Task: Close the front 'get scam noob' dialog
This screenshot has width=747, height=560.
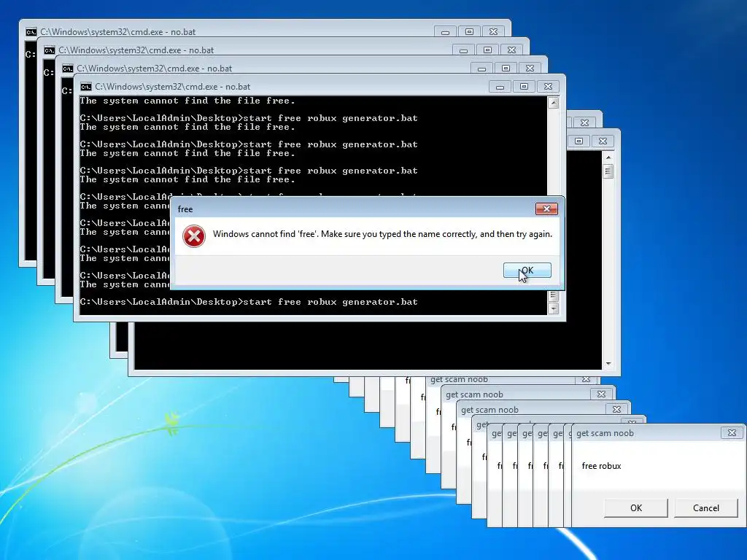Action: point(732,433)
